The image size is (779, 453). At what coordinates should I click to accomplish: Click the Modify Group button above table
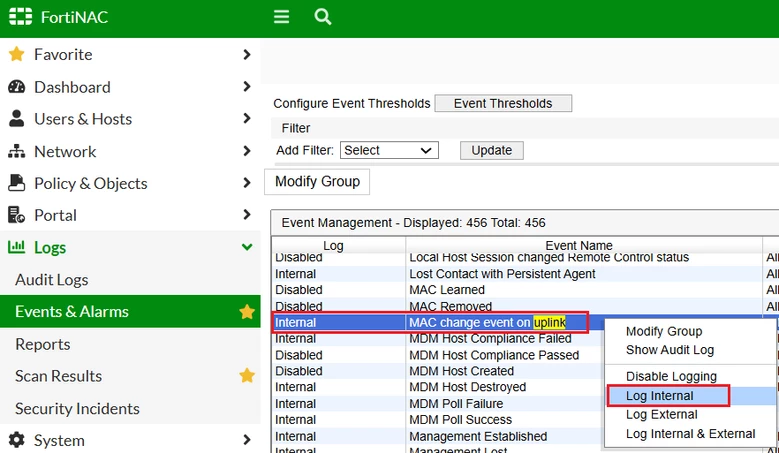click(317, 182)
